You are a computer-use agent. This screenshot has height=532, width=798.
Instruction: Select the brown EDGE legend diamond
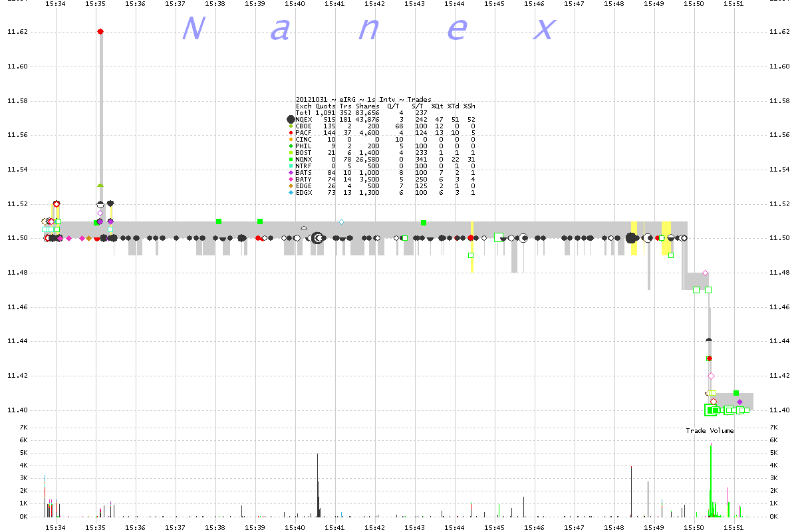pos(291,186)
